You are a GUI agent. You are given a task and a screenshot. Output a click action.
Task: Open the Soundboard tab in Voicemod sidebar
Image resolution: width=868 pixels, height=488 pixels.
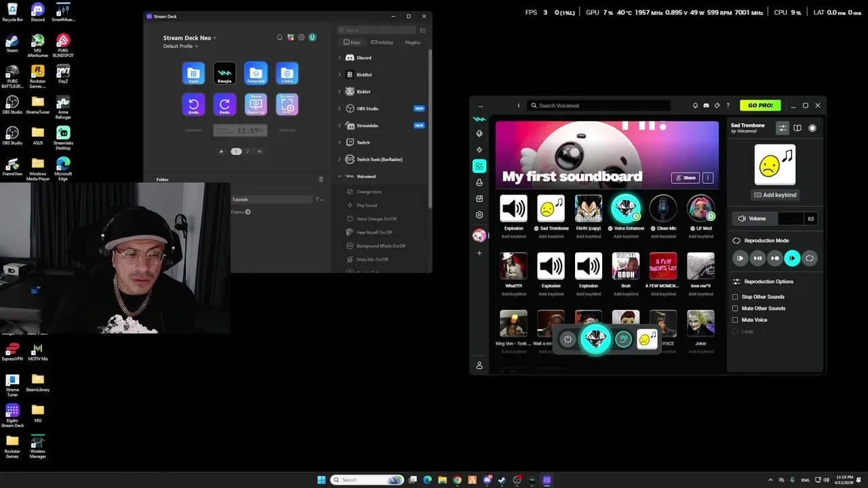(479, 166)
